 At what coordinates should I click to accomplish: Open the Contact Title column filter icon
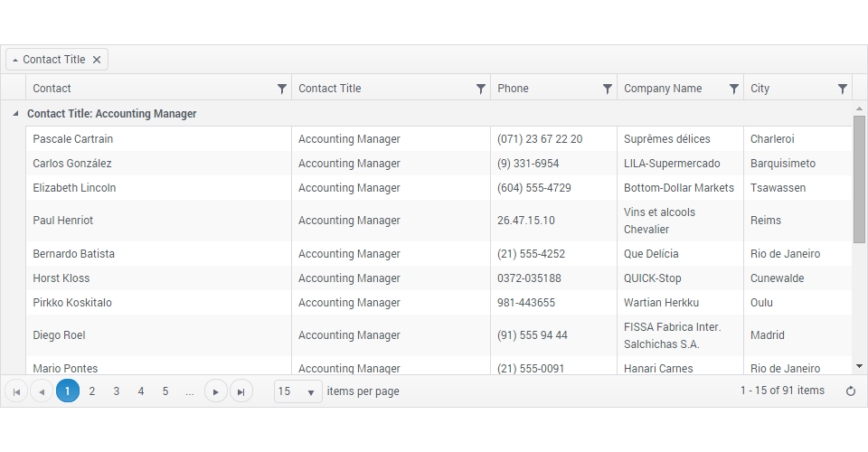pos(481,89)
